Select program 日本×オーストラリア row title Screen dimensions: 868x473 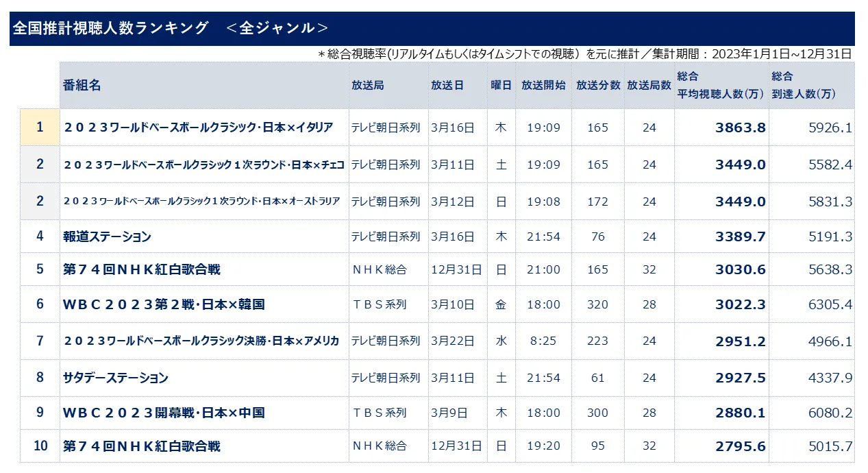click(201, 202)
